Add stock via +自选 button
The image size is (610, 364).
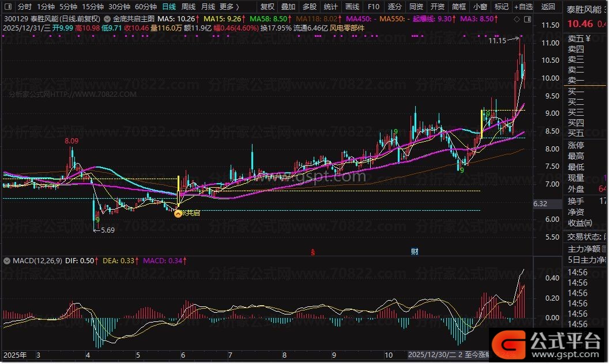pos(522,7)
